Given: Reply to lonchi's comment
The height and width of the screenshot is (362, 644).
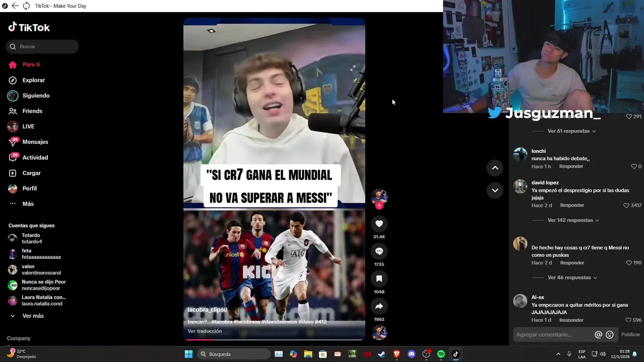Looking at the screenshot, I should coord(571,166).
